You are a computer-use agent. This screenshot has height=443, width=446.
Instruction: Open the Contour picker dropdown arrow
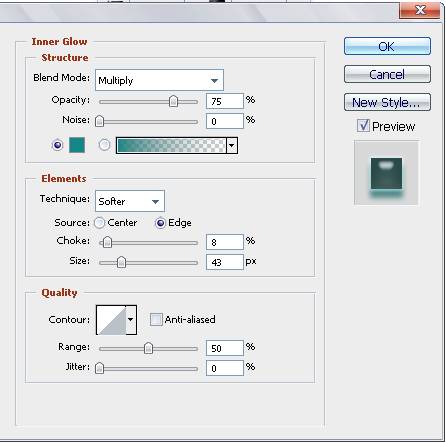131,320
